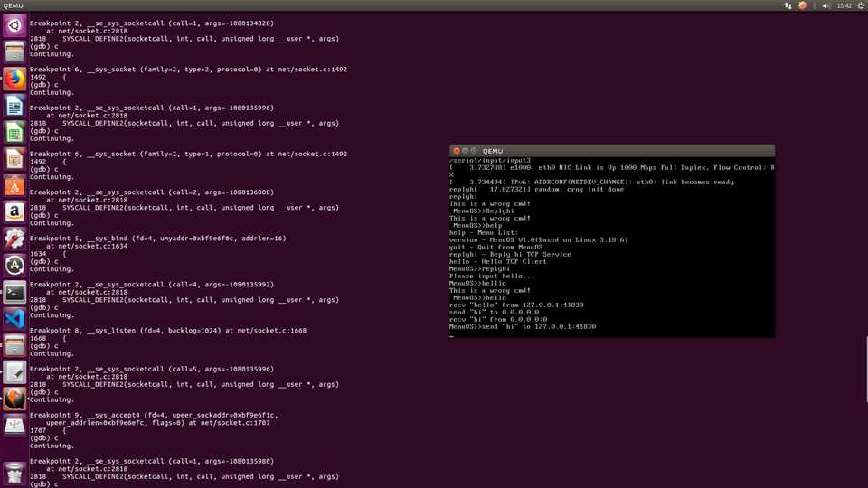Minimize the QEMU window

[x=465, y=151]
